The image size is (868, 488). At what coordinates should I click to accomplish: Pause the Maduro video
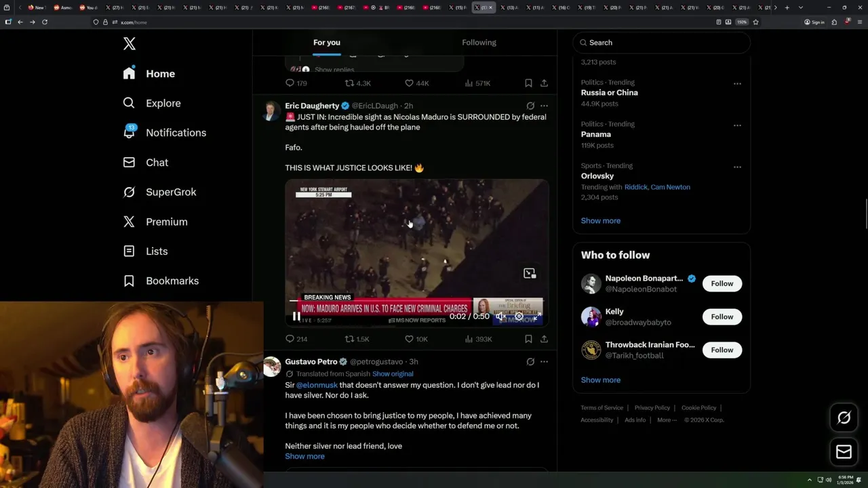coord(296,317)
